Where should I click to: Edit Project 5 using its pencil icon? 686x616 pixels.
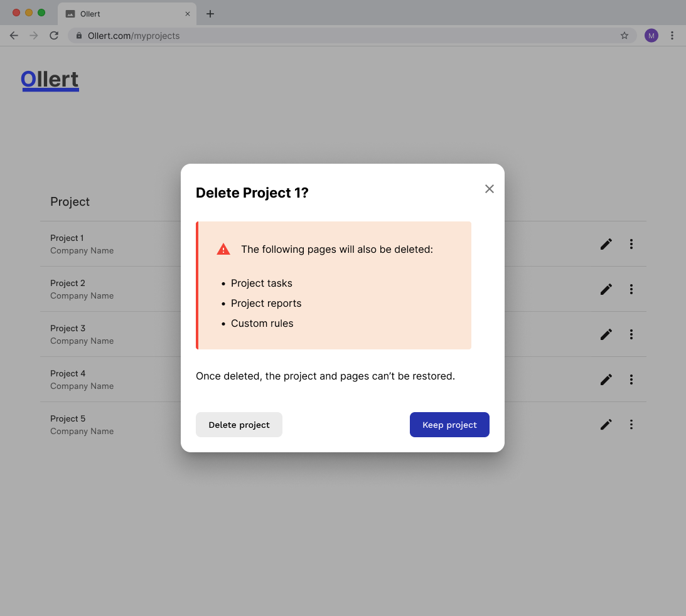click(x=605, y=425)
